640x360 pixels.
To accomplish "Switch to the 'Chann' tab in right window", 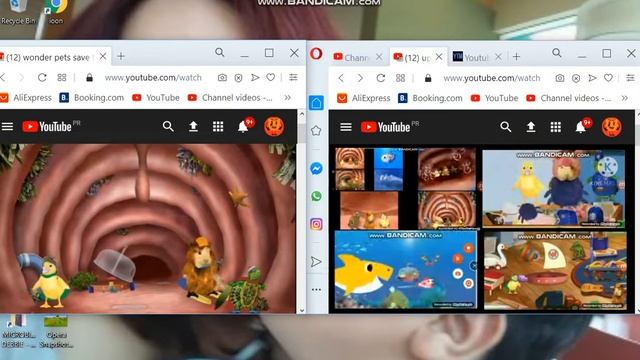I will [356, 58].
